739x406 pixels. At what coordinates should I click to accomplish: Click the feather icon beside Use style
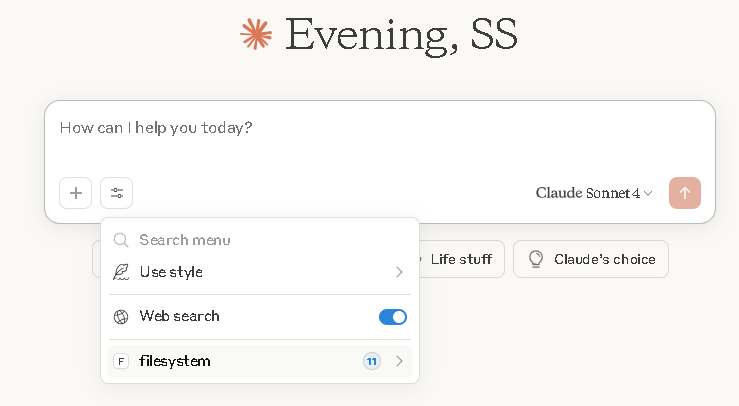pyautogui.click(x=121, y=272)
